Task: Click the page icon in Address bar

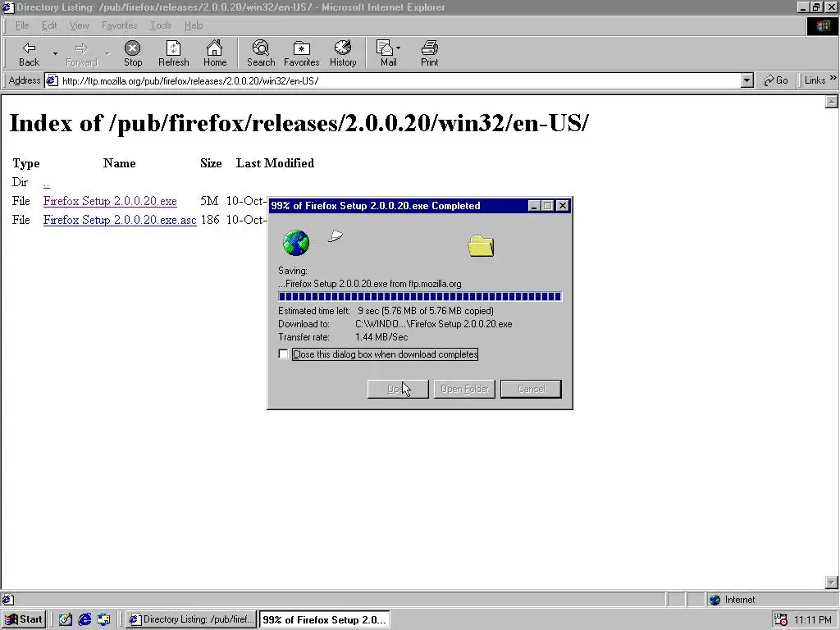Action: 52,81
